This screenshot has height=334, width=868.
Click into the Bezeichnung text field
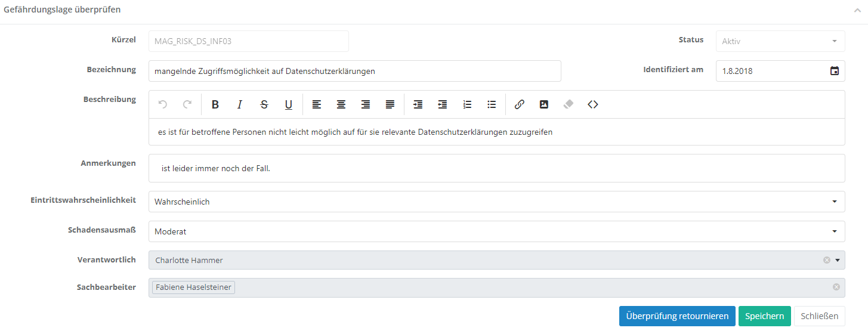click(354, 71)
